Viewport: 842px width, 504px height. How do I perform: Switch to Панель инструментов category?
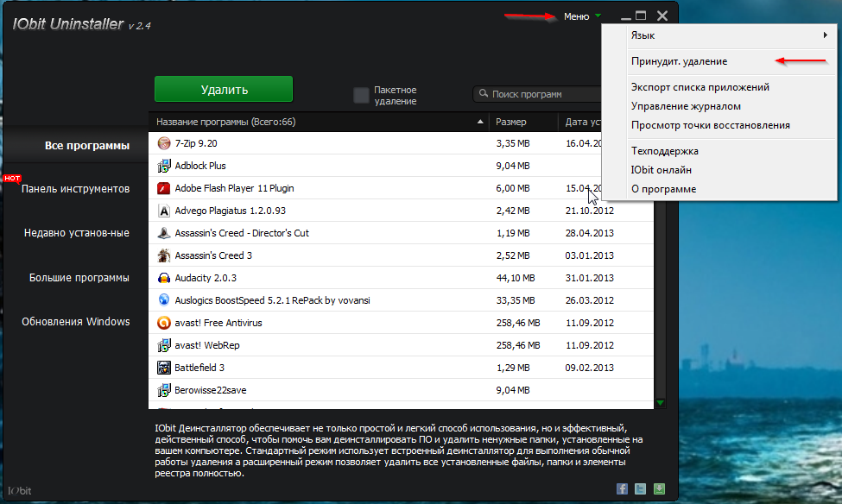(x=75, y=189)
